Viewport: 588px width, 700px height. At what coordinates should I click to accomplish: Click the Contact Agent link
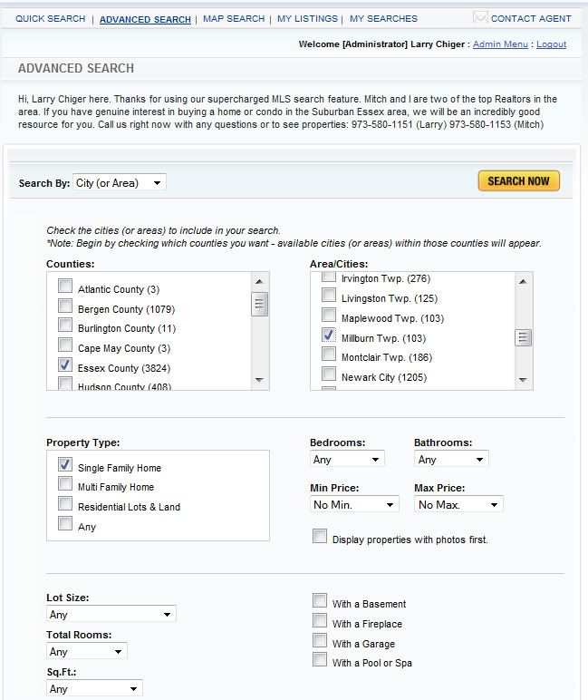click(x=531, y=19)
